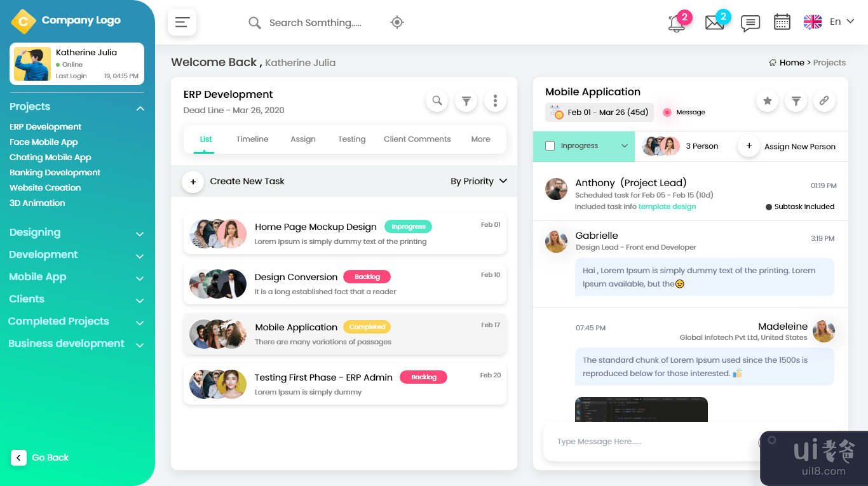Click the link icon in Mobile Application
The height and width of the screenshot is (486, 868).
pyautogui.click(x=824, y=100)
